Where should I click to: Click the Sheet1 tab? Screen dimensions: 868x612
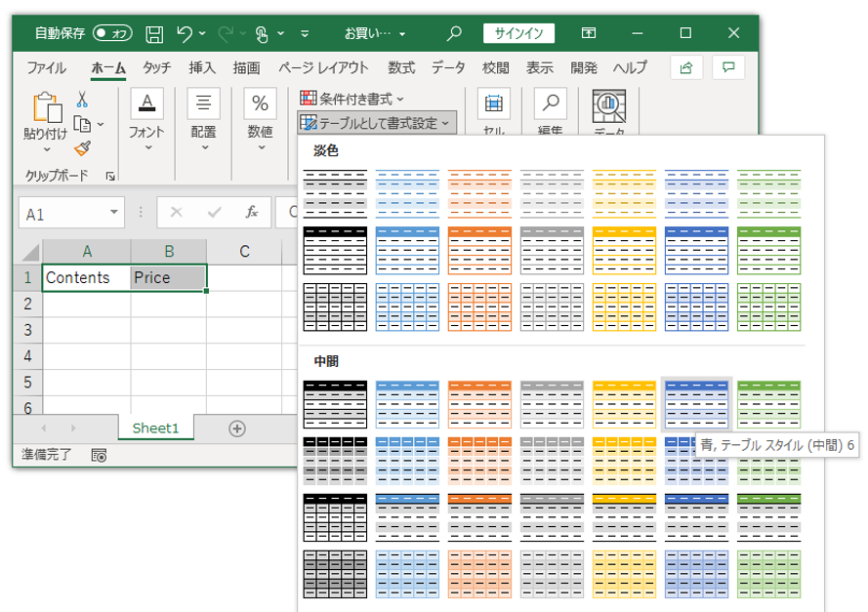[155, 428]
